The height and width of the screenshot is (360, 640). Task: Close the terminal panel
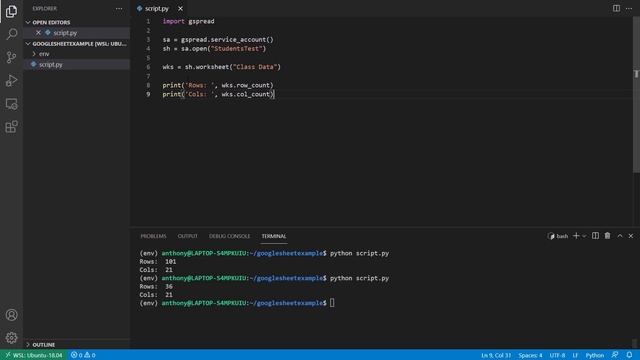pyautogui.click(x=631, y=236)
